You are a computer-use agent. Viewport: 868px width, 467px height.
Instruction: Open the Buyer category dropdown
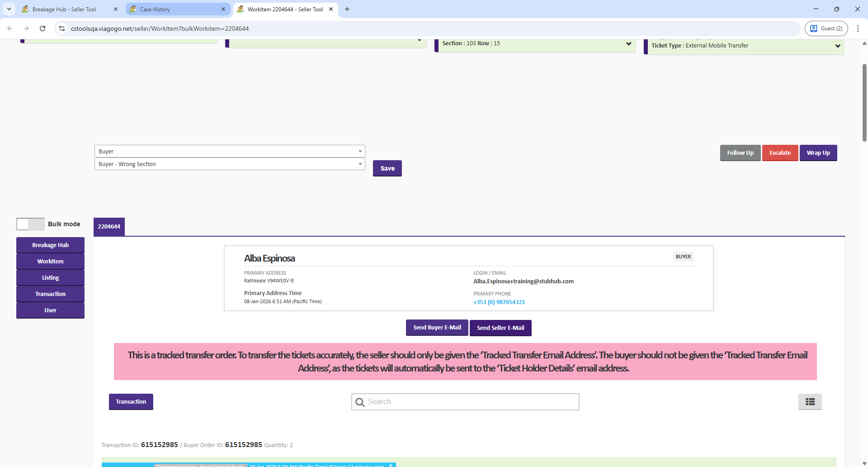pos(230,151)
